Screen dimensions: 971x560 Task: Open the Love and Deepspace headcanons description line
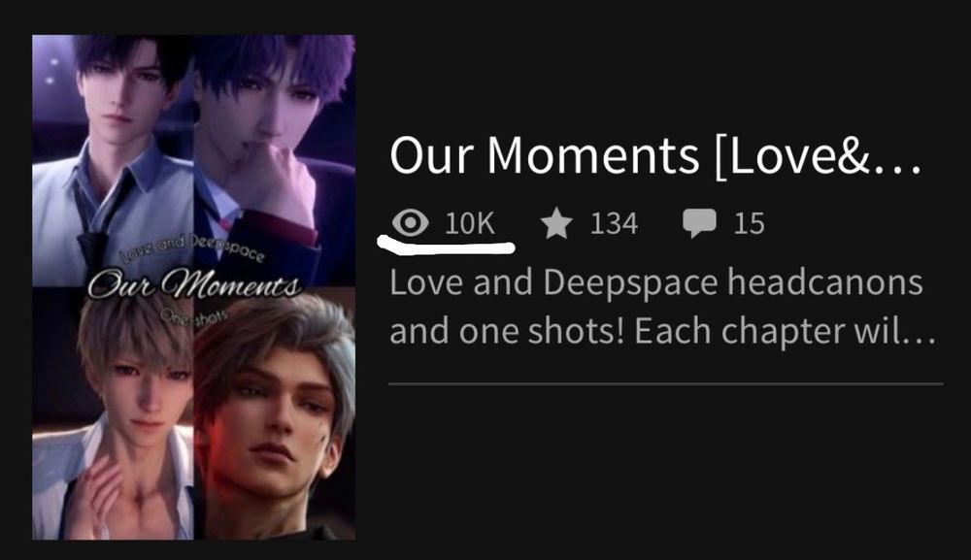(x=656, y=282)
